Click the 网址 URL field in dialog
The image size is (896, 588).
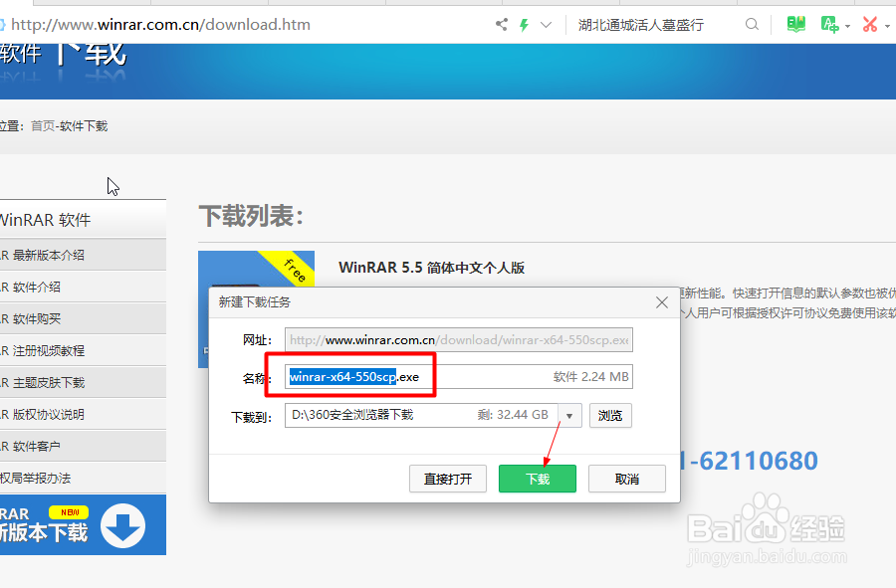[x=459, y=340]
